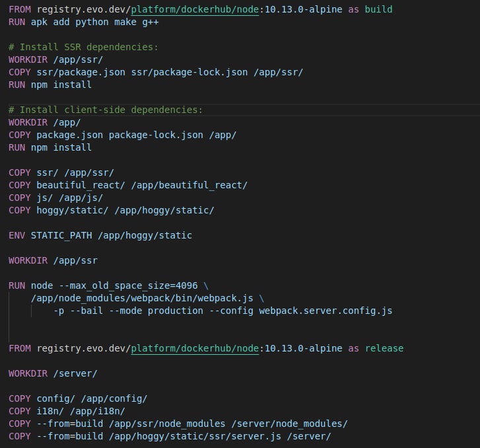The width and height of the screenshot is (480, 448).
Task: Open the first platform/dockerhub/node image link
Action: point(195,9)
